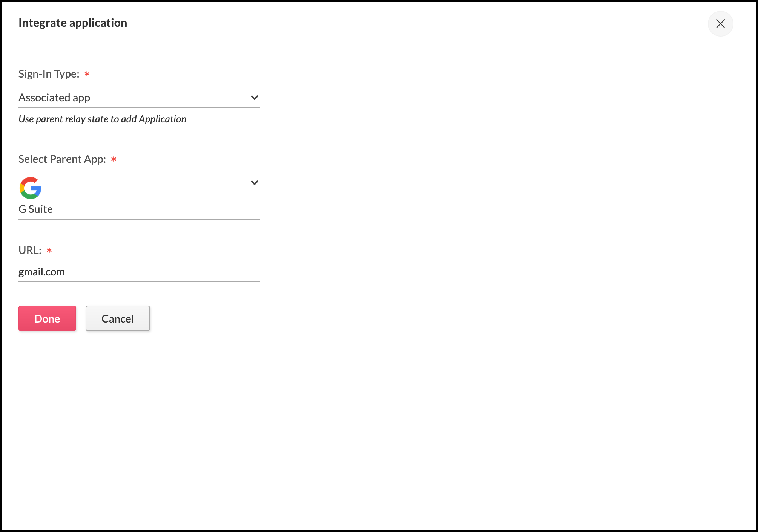The image size is (758, 532).
Task: Expand the Select Parent App chevron arrow
Action: click(255, 183)
